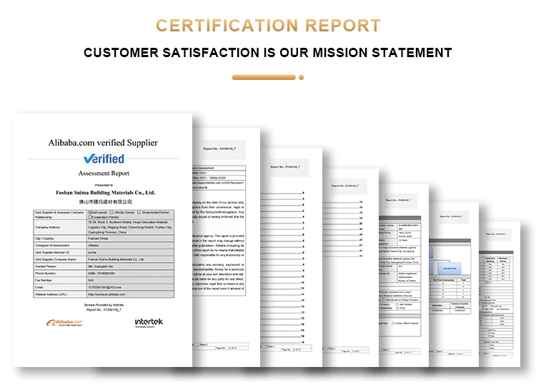Viewport: 536px width, 392px height.
Task: Click the 'Fax Number' label cell
Action: pyautogui.click(x=60, y=280)
